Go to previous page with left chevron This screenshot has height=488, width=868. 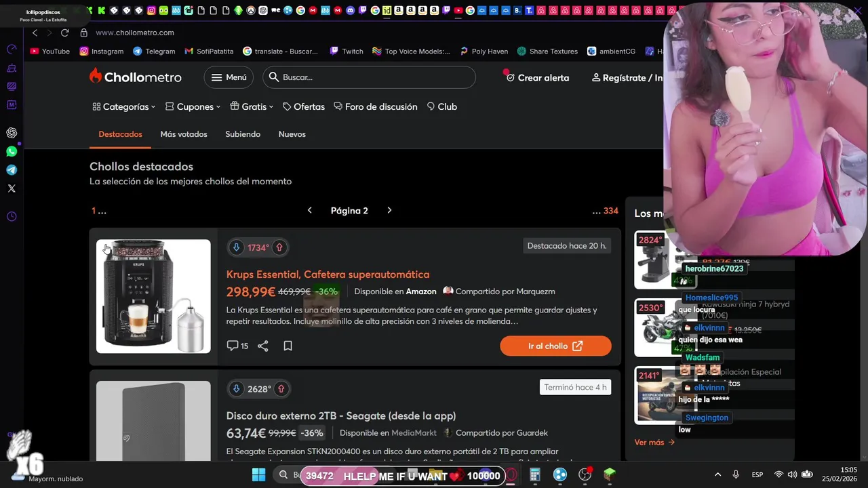click(310, 210)
